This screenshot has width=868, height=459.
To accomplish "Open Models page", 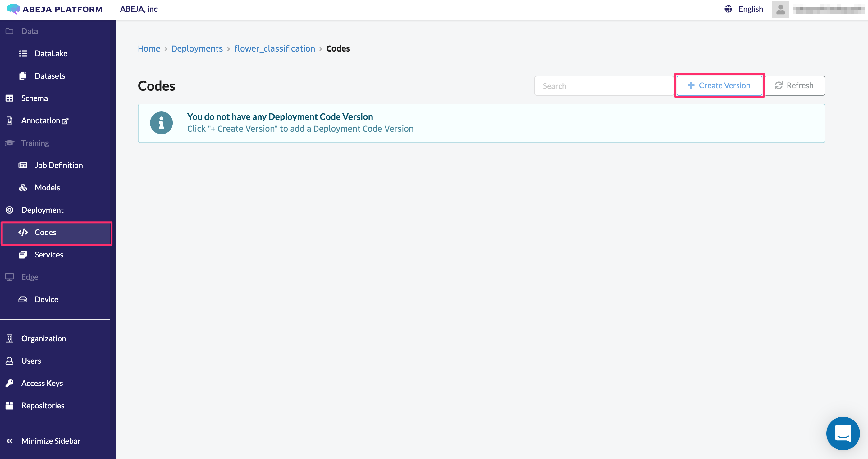I will point(47,188).
